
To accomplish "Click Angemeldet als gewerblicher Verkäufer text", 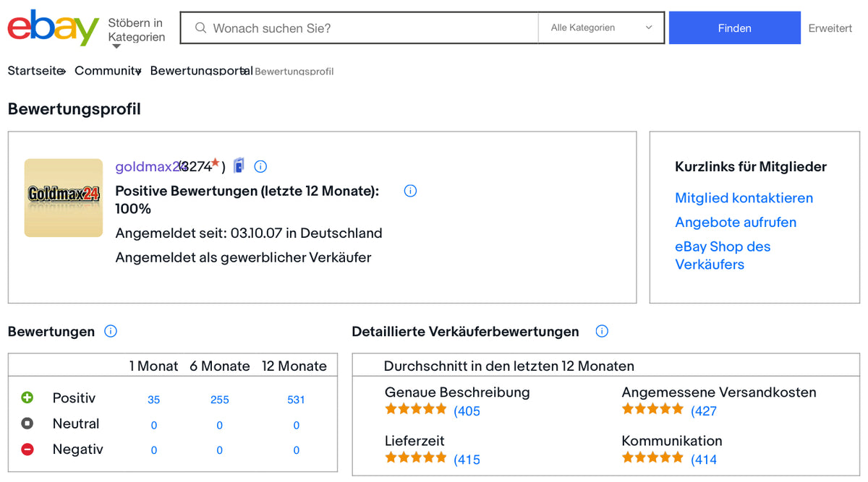I will tap(243, 257).
